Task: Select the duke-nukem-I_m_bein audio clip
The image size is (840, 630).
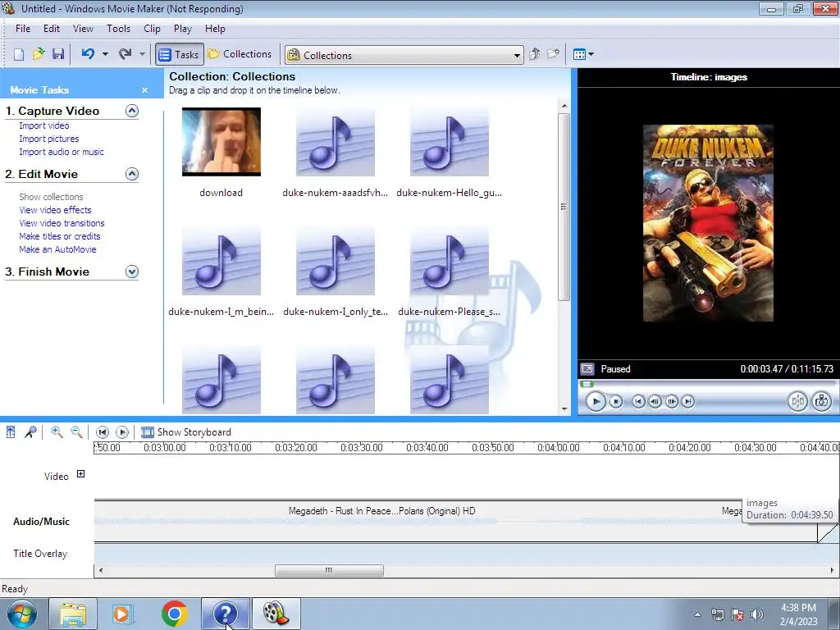Action: pyautogui.click(x=221, y=261)
